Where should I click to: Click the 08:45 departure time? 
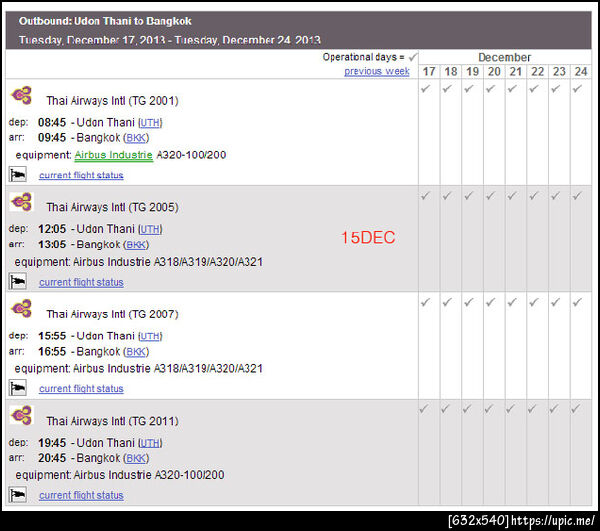tap(52, 122)
